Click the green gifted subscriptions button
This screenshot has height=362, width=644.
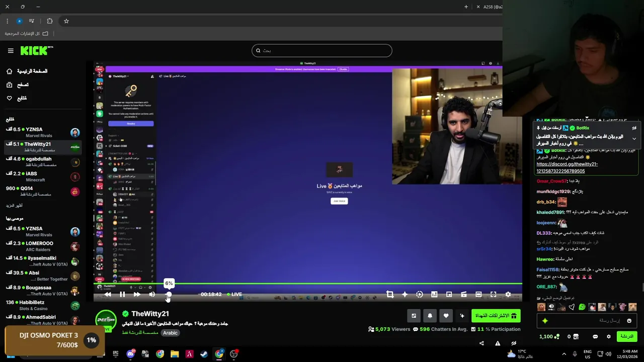coord(496,316)
